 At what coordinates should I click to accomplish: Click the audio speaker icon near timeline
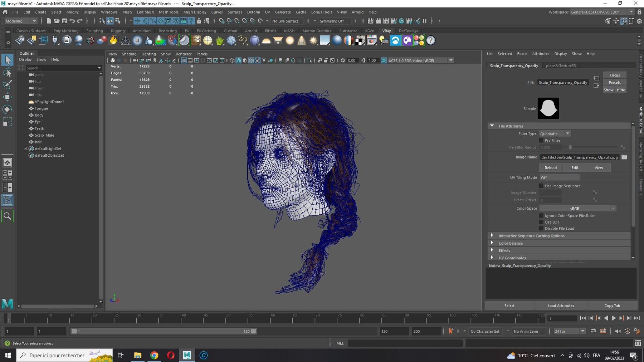[x=618, y=331]
